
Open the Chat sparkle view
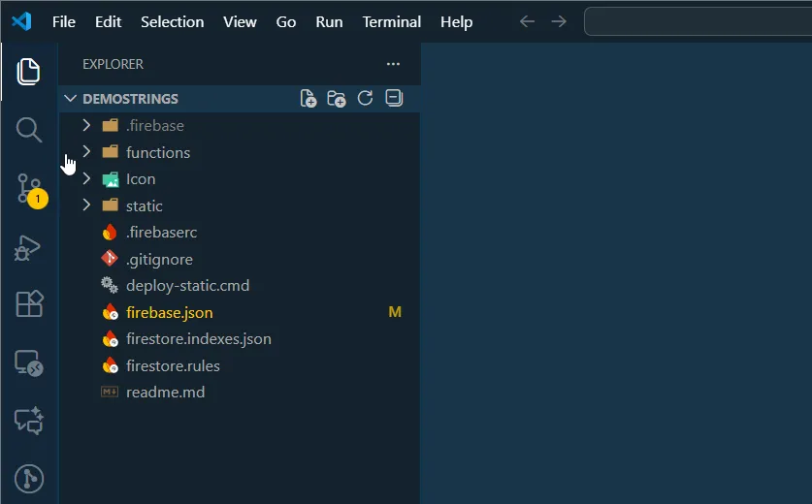coord(28,421)
